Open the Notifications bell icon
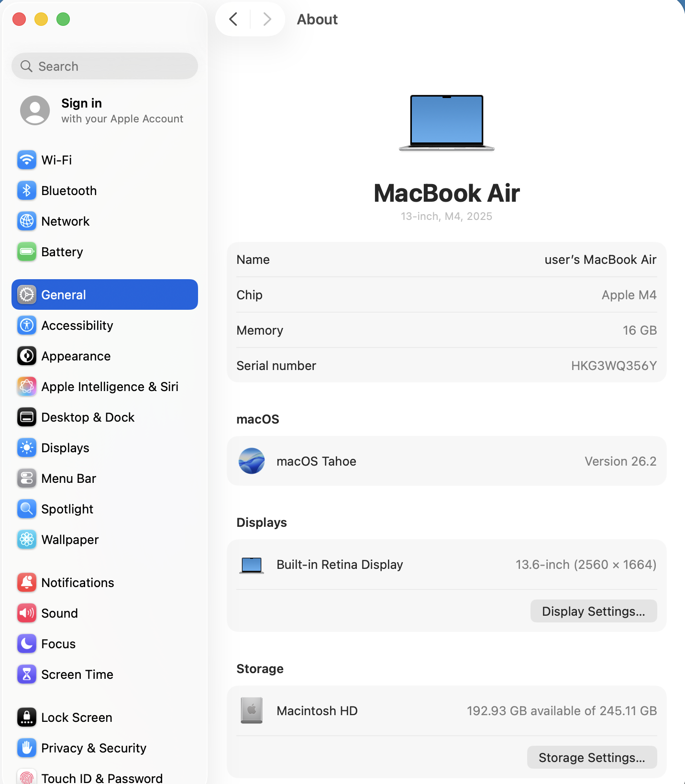Screen dimensions: 685x784 point(27,583)
